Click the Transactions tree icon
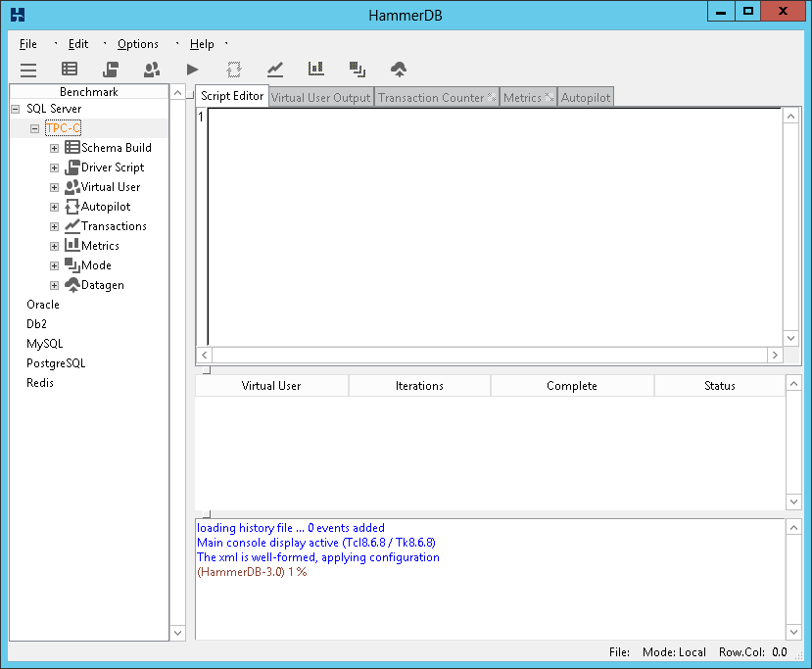Image resolution: width=812 pixels, height=669 pixels. (x=72, y=225)
